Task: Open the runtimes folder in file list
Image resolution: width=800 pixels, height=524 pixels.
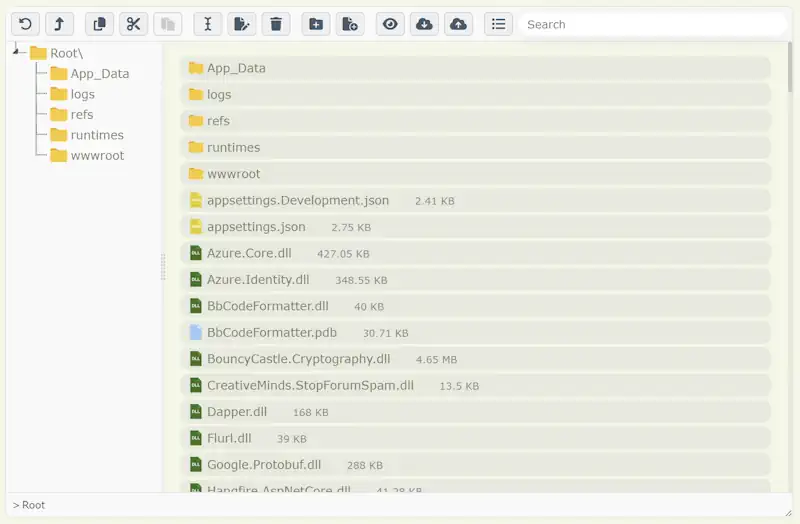Action: click(x=233, y=147)
